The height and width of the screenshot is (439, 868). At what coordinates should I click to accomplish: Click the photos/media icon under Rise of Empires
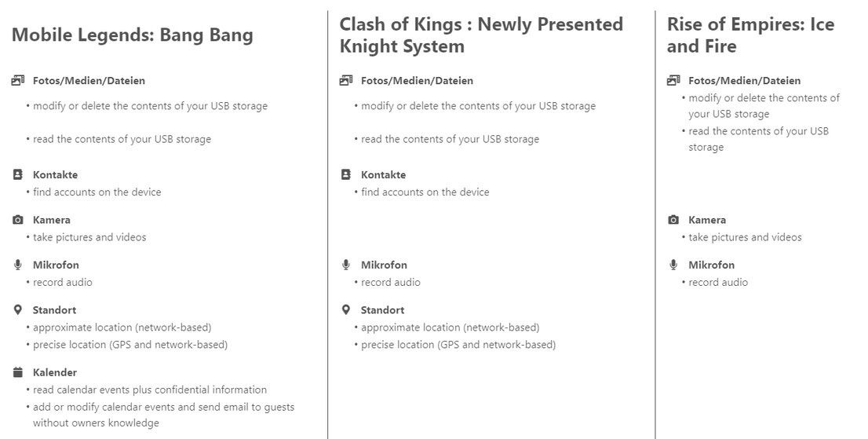(x=673, y=80)
